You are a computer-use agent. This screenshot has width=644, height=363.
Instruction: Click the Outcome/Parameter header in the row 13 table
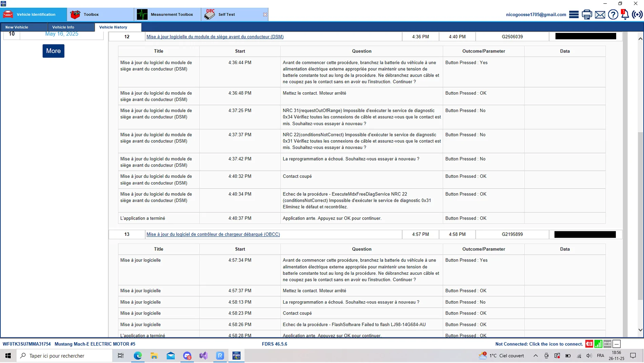483,249
